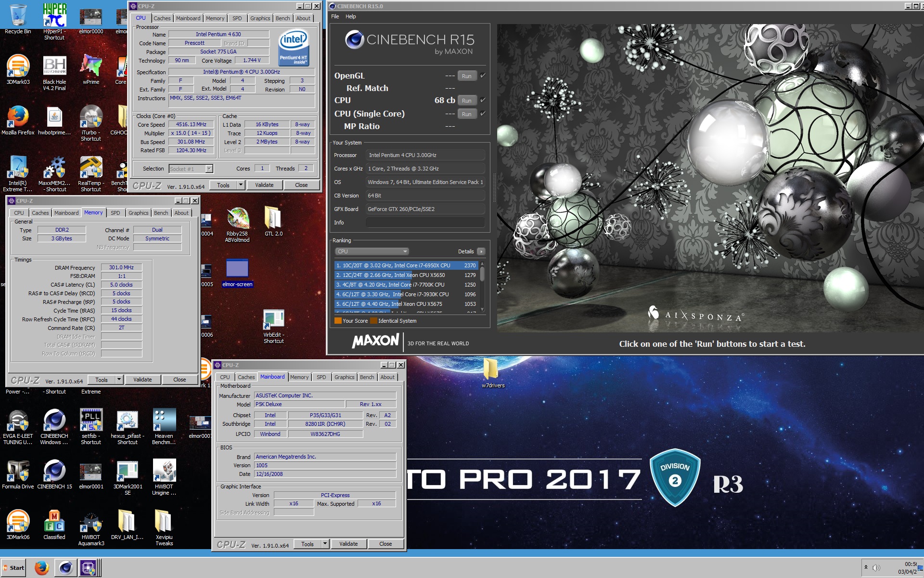The height and width of the screenshot is (578, 924).
Task: Open Classified desktop icon
Action: point(54,525)
